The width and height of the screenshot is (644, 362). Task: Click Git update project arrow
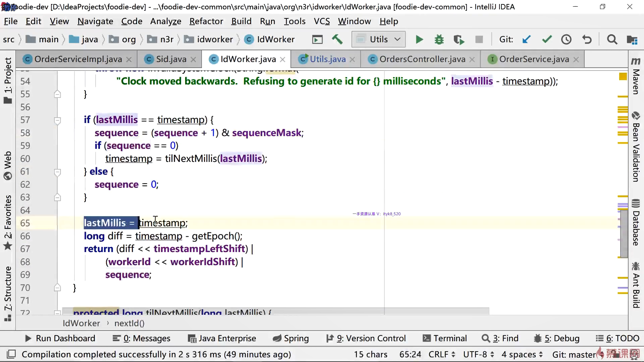tap(527, 40)
